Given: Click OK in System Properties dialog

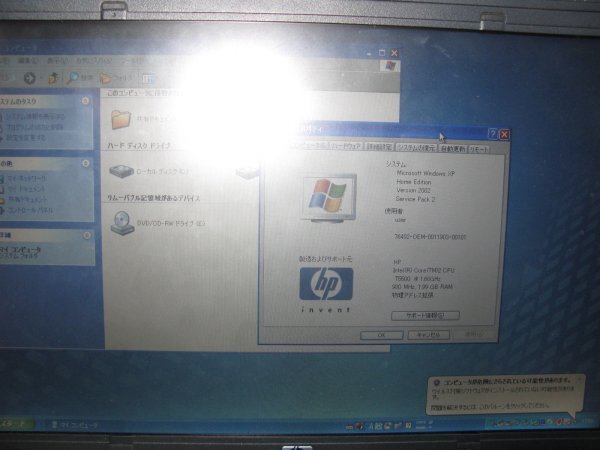Looking at the screenshot, I should [x=382, y=335].
